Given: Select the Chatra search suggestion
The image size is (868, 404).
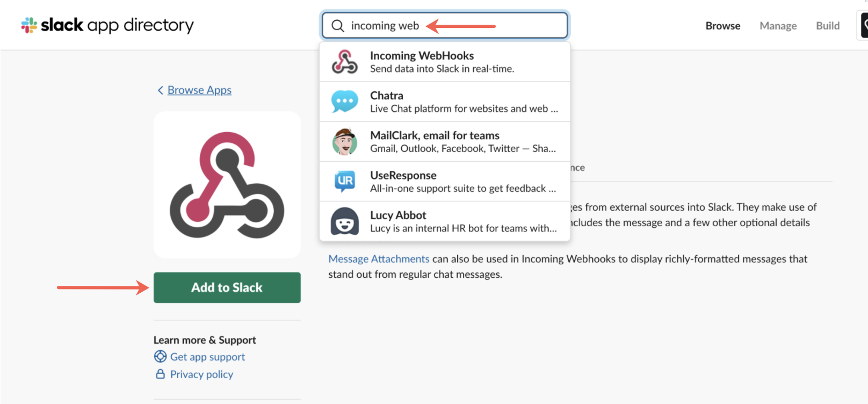Looking at the screenshot, I should (x=445, y=102).
